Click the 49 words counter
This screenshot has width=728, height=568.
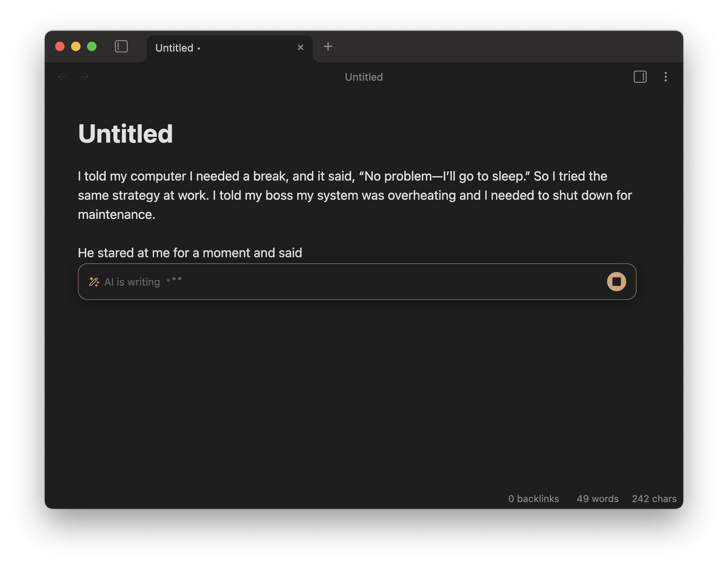[597, 499]
